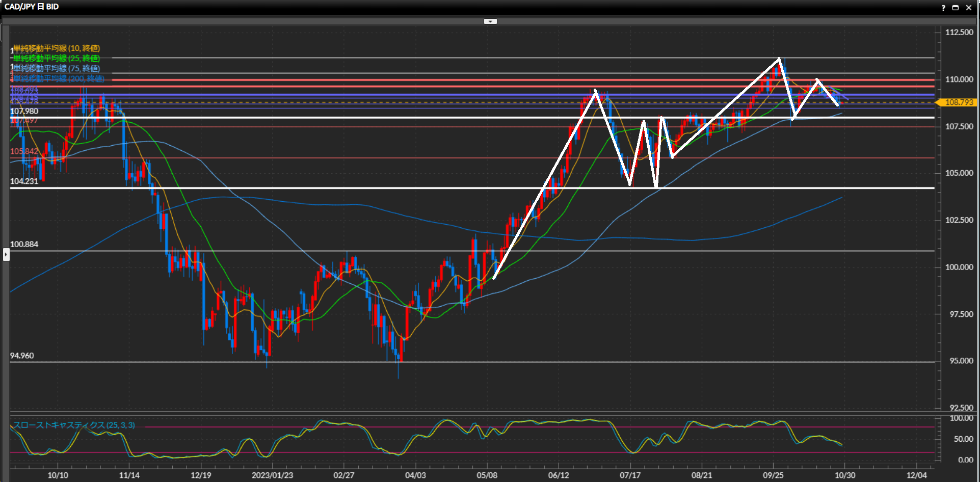Close the CAD/JPY chart window
This screenshot has width=980, height=482.
(x=969, y=8)
